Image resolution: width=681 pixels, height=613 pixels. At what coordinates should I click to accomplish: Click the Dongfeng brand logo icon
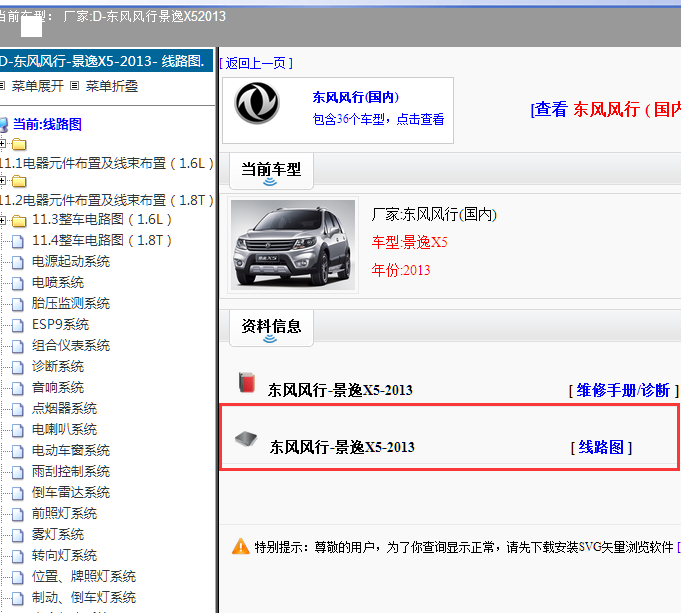point(257,103)
